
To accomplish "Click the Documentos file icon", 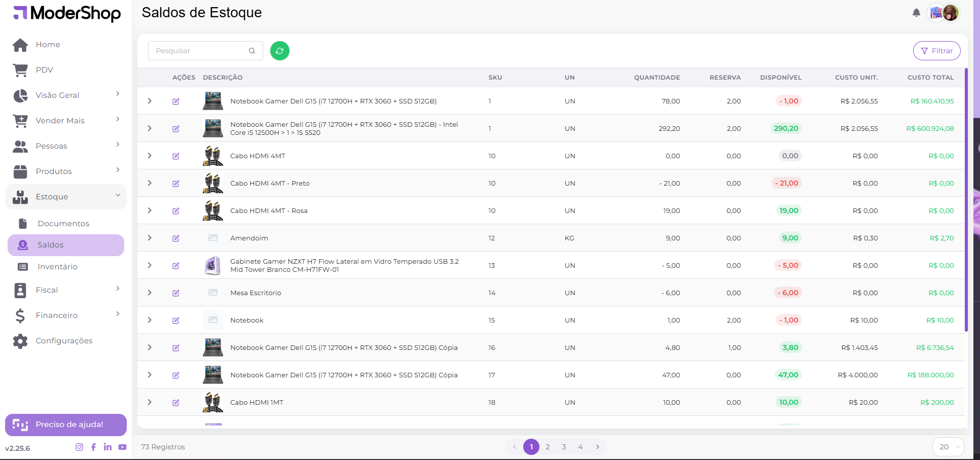I will click(23, 224).
